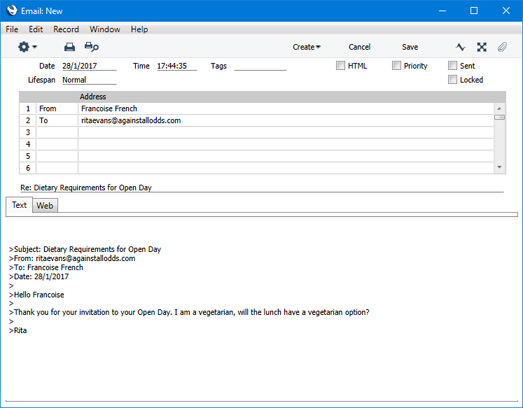Image resolution: width=523 pixels, height=408 pixels.
Task: Click the Cancel button
Action: [359, 47]
